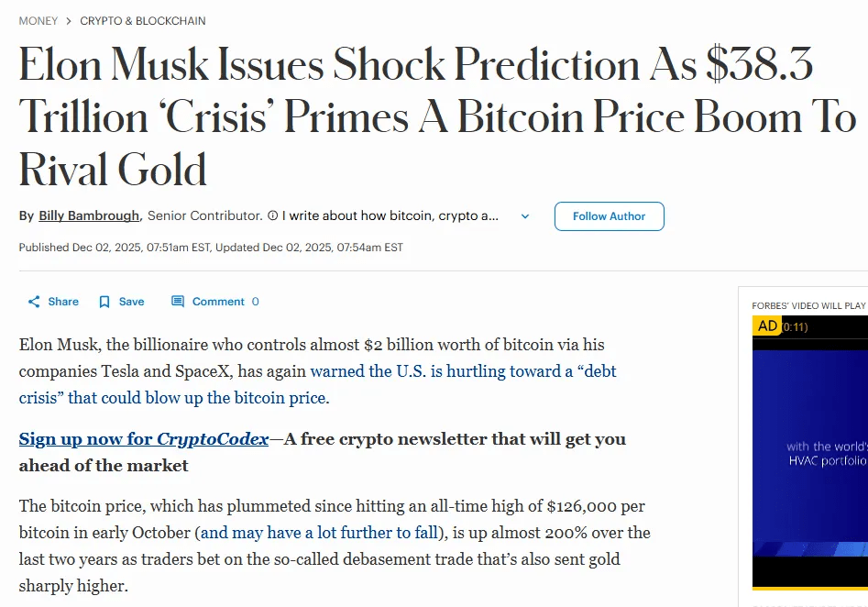This screenshot has width=868, height=607.
Task: Click the MONEY breadcrumb
Action: 38,20
